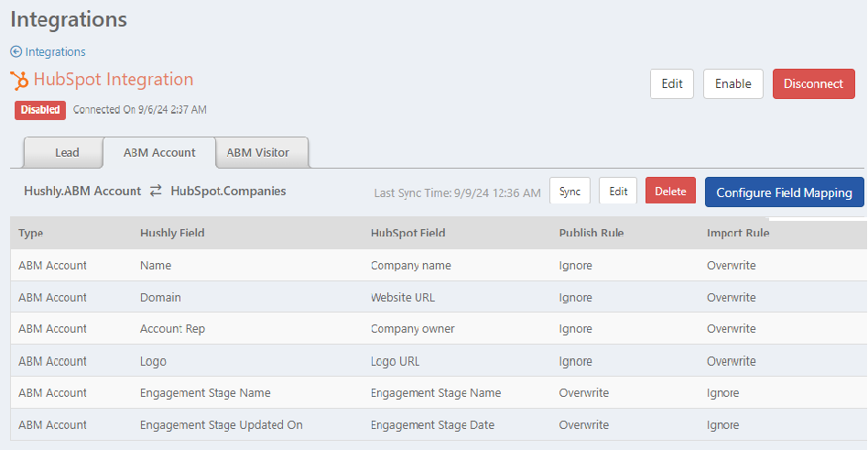Click the Publish Rule column header
This screenshot has height=450, width=868.
click(591, 233)
